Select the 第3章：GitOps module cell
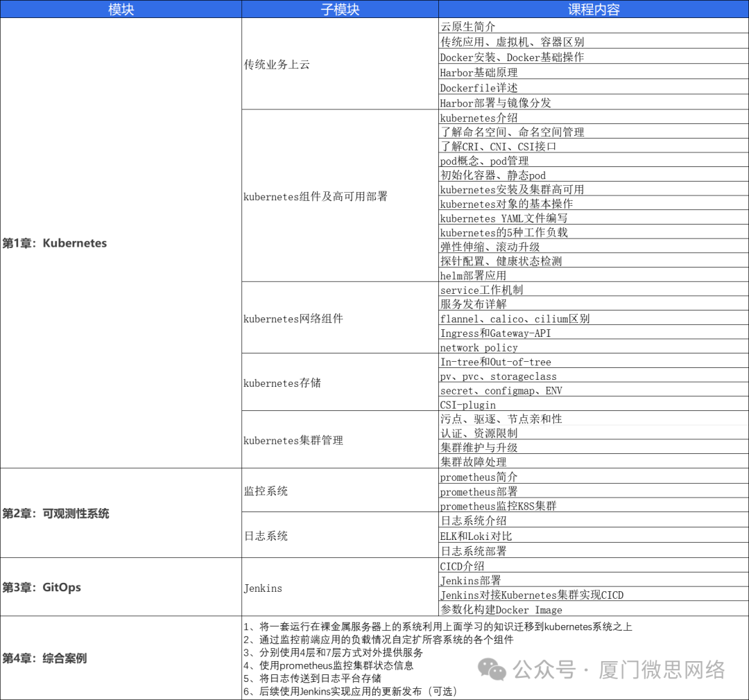The height and width of the screenshot is (700, 749). point(121,587)
